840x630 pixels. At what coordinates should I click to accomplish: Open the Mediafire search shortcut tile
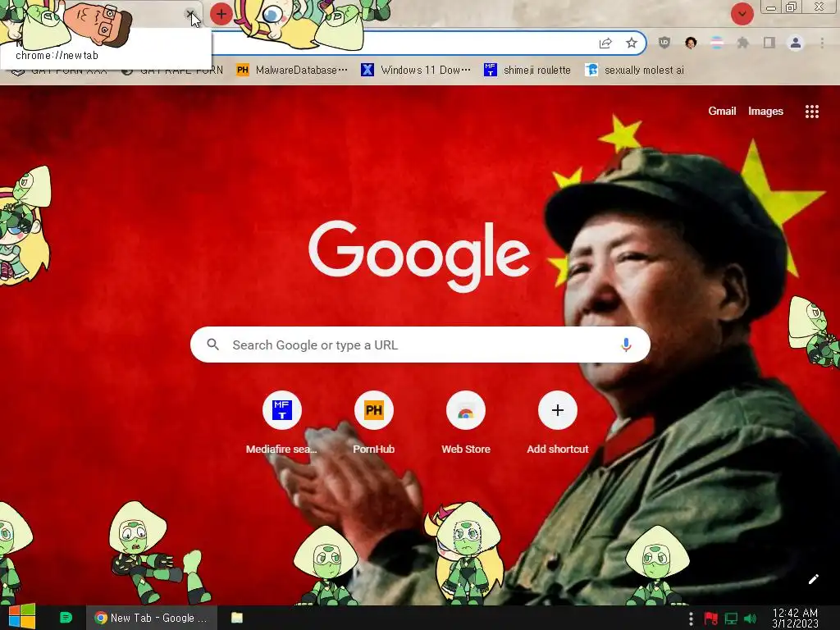[282, 423]
